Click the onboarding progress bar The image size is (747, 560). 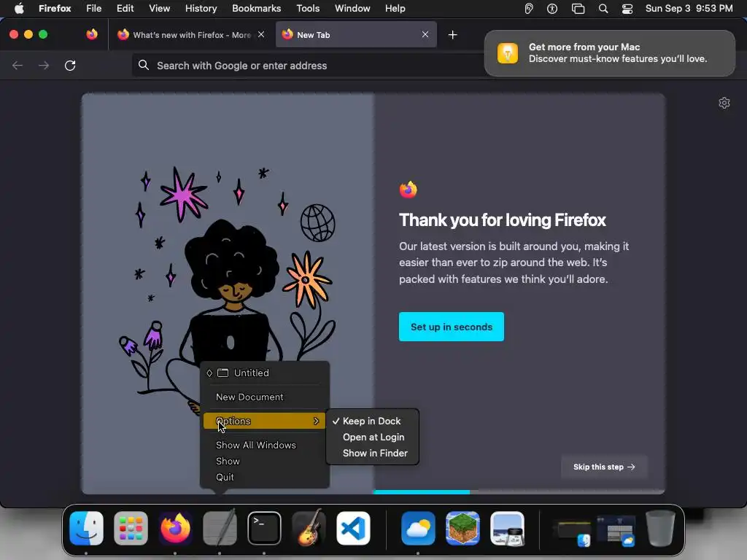click(519, 492)
